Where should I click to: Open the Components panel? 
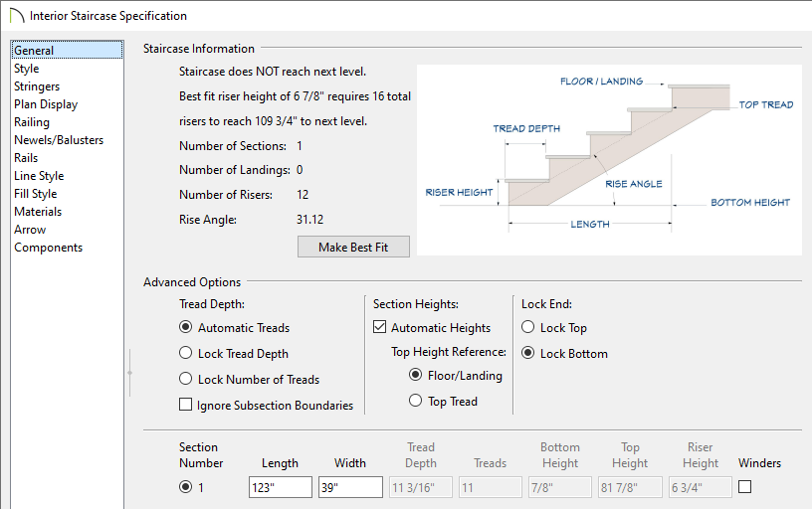click(x=48, y=248)
